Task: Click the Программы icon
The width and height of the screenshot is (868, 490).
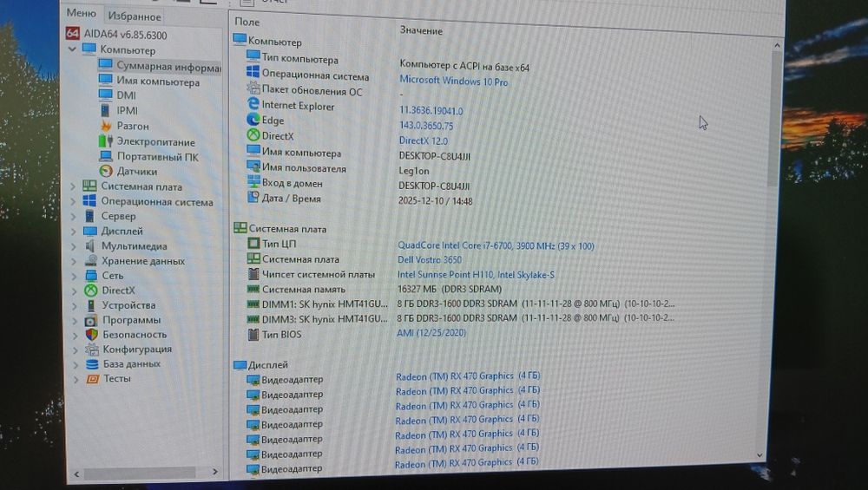Action: pyautogui.click(x=91, y=320)
